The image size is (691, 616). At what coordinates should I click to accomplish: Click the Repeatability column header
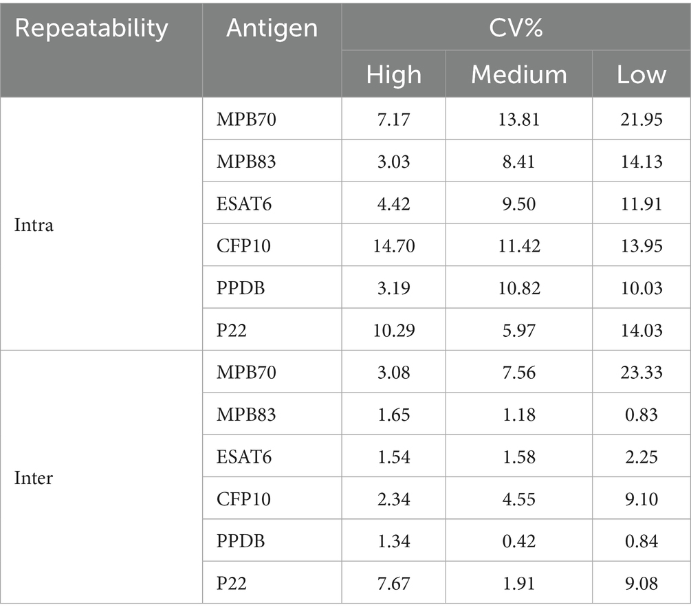(91, 28)
